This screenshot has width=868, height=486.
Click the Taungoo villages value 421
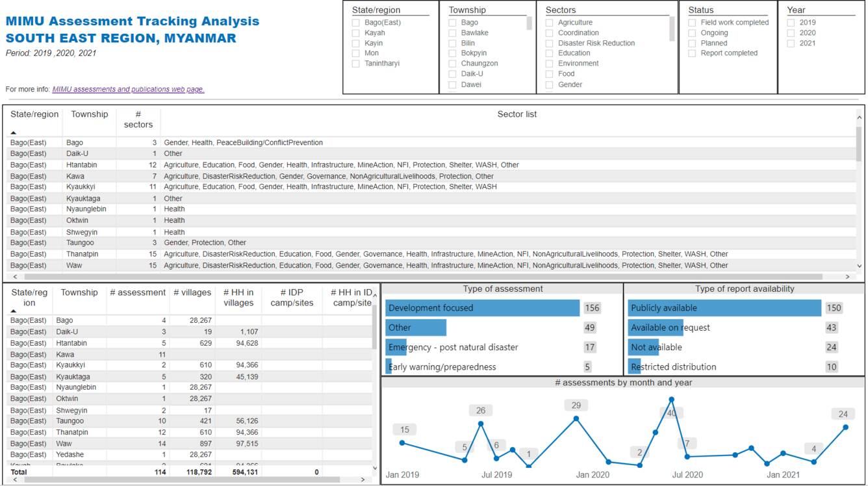pyautogui.click(x=205, y=421)
